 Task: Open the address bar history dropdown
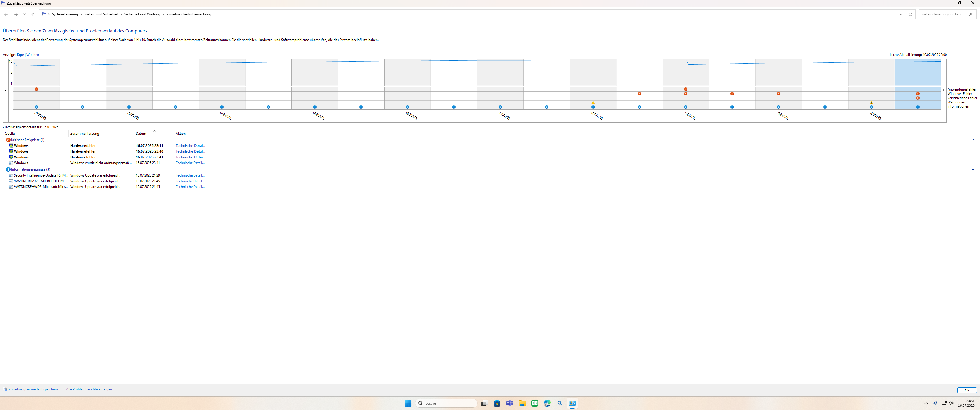pos(901,14)
